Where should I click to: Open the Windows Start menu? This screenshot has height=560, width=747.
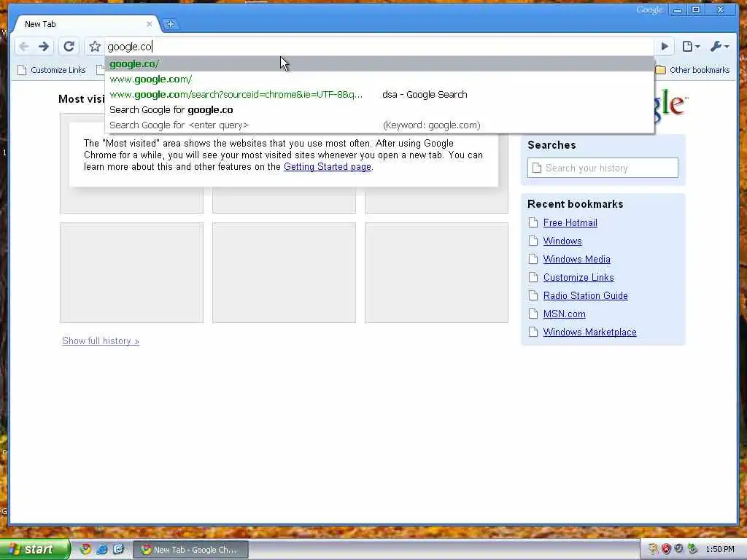34,550
